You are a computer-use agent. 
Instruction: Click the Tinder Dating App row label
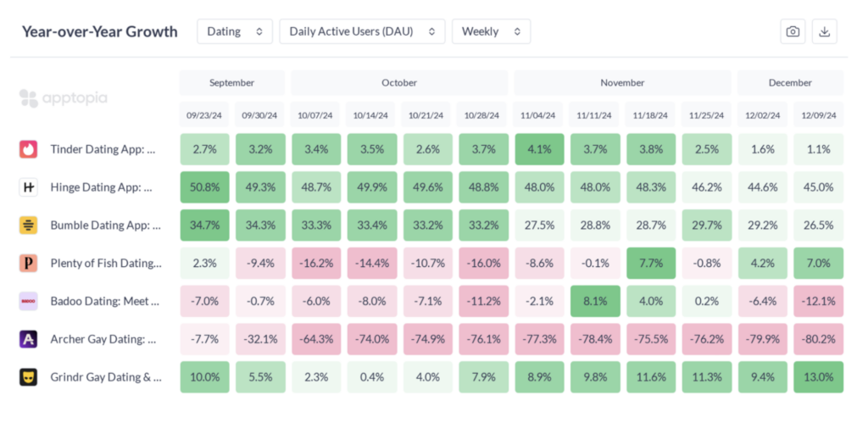pyautogui.click(x=103, y=149)
